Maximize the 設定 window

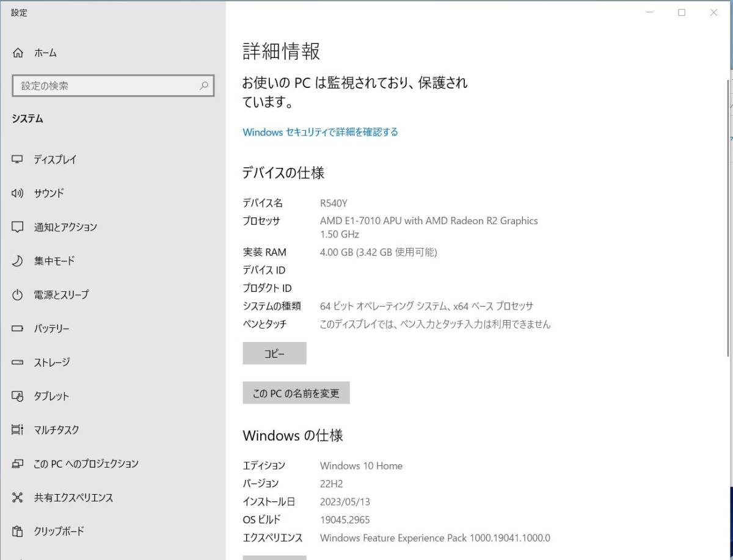[x=682, y=12]
